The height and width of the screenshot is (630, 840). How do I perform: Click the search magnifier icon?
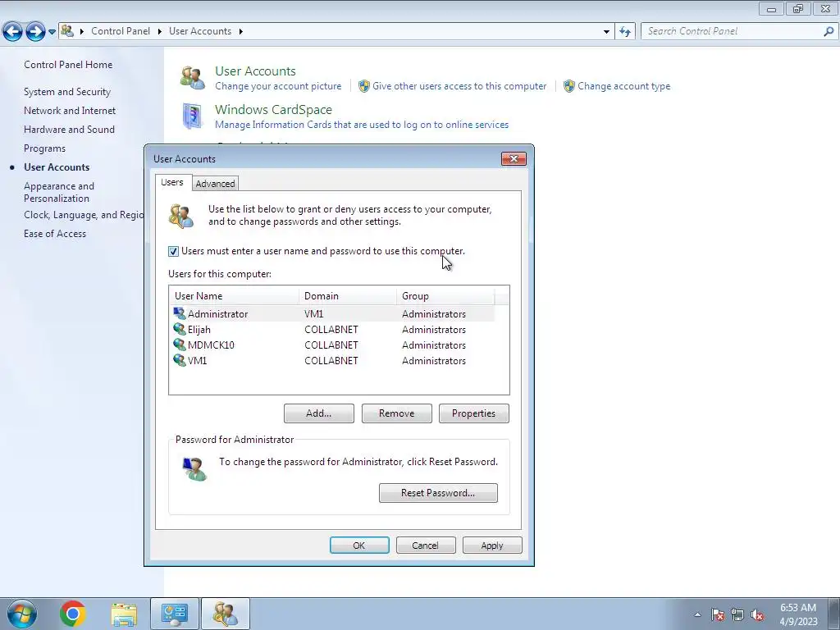pyautogui.click(x=829, y=32)
